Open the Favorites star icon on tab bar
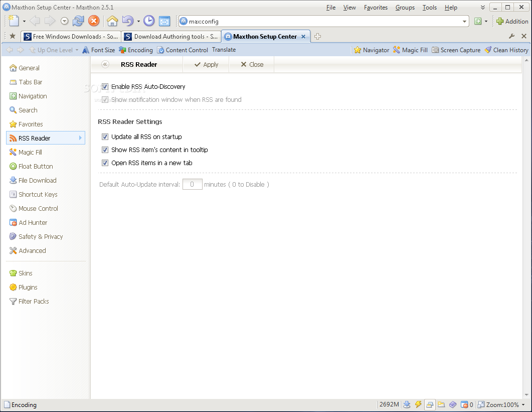 click(x=13, y=36)
